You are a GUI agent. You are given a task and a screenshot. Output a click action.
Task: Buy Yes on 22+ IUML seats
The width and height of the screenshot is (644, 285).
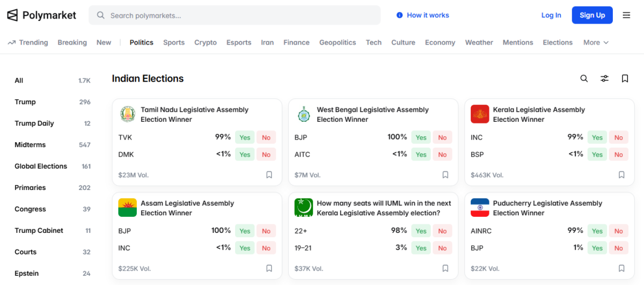click(421, 231)
